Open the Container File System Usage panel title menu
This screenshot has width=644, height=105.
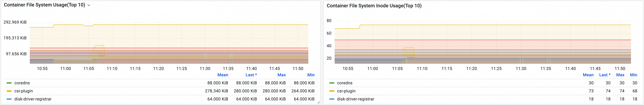(45, 5)
